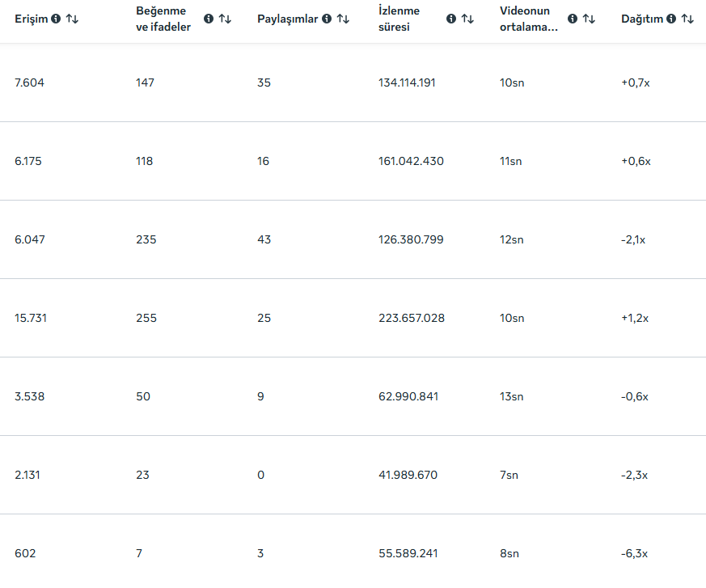Open info tooltip for Beğenme ve ifadeler
706x588 pixels.
209,19
